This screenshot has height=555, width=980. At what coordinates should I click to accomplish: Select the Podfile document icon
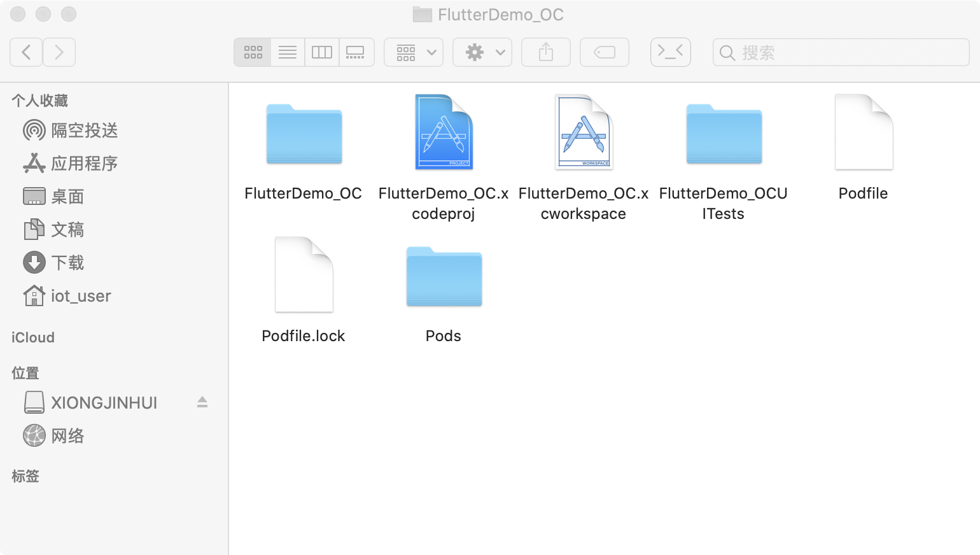tap(864, 132)
